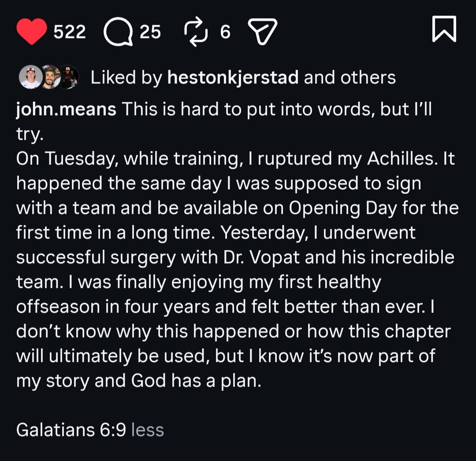Open the first liker's profile avatar

30,78
